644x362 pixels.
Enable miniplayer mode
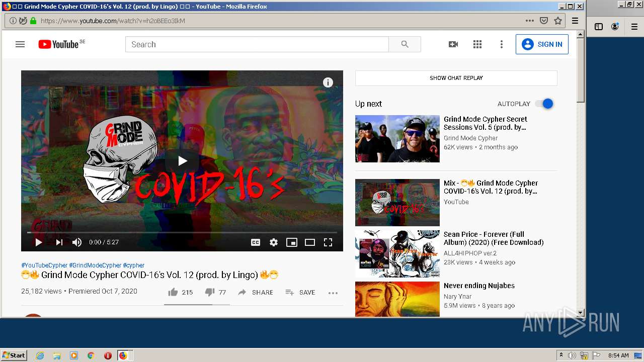(x=292, y=242)
